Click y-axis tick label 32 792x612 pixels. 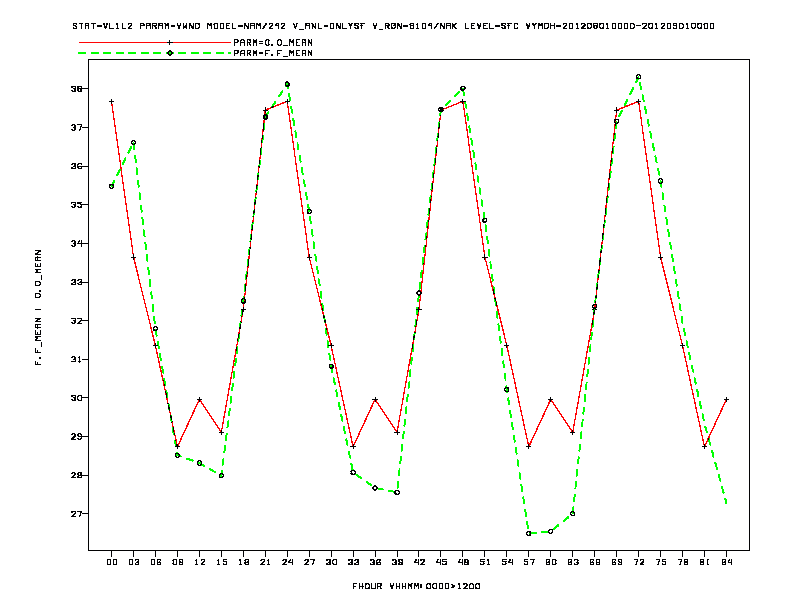(77, 321)
